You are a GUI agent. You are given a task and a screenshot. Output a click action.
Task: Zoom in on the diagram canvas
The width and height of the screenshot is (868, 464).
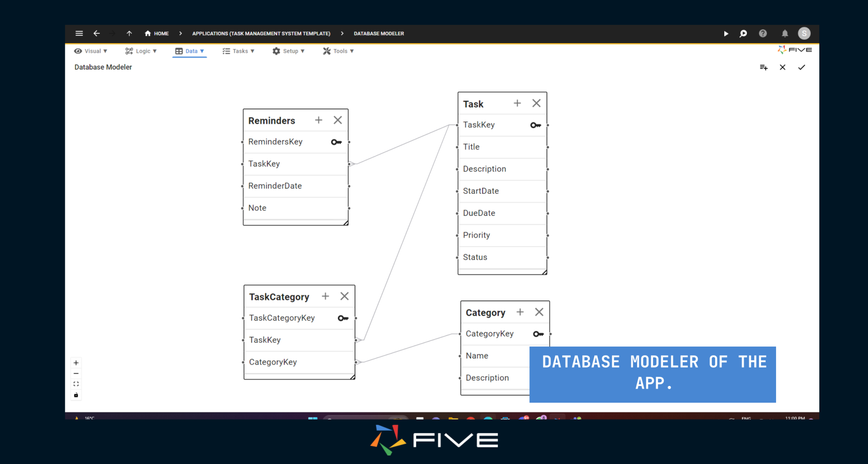point(76,363)
